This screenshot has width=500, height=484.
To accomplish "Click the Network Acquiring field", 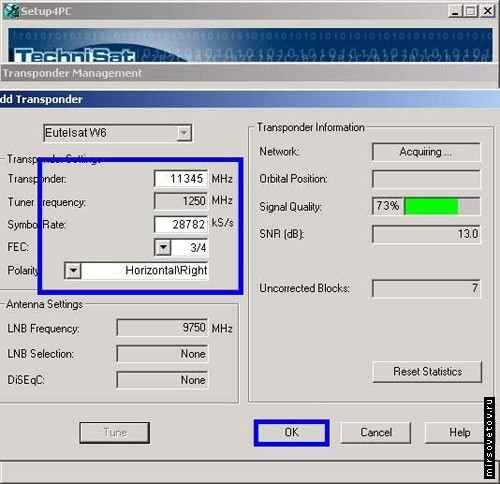I will click(x=426, y=152).
